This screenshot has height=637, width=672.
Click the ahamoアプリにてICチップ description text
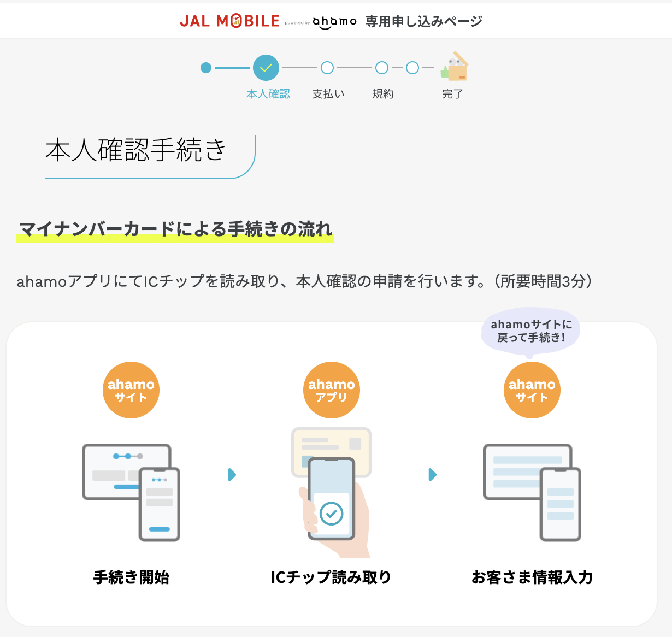tap(304, 281)
